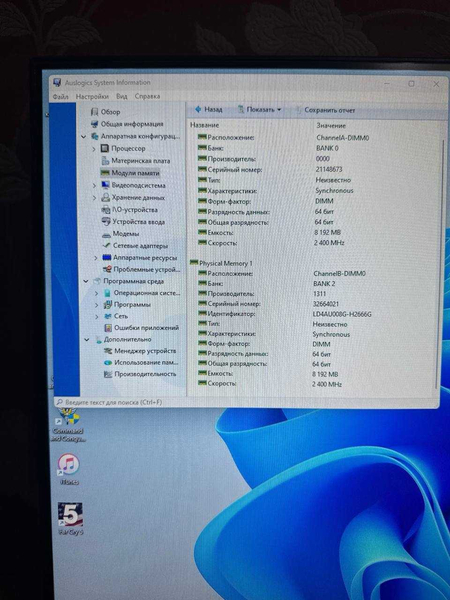
Task: Open iTunes desktop shortcut
Action: tap(68, 469)
